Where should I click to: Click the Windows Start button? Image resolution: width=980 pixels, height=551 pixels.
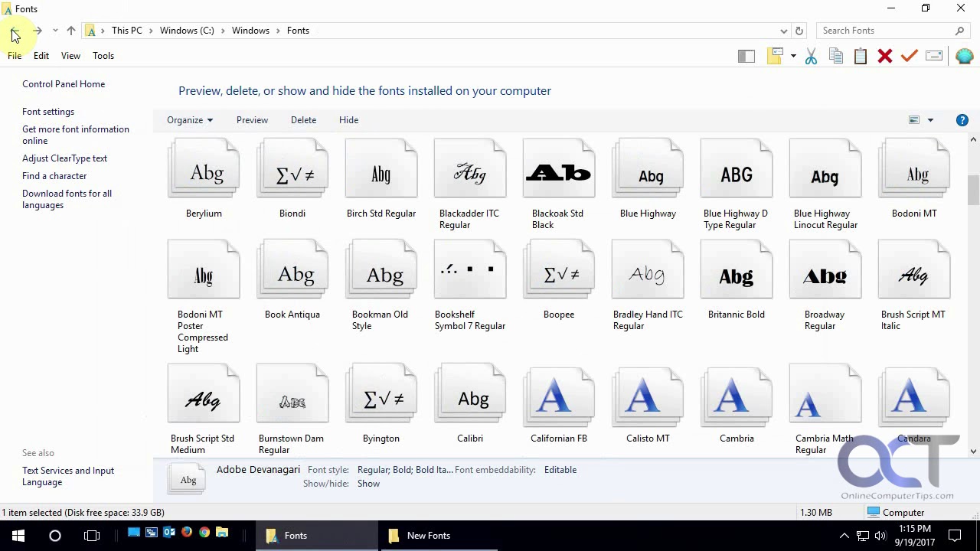[x=18, y=536]
